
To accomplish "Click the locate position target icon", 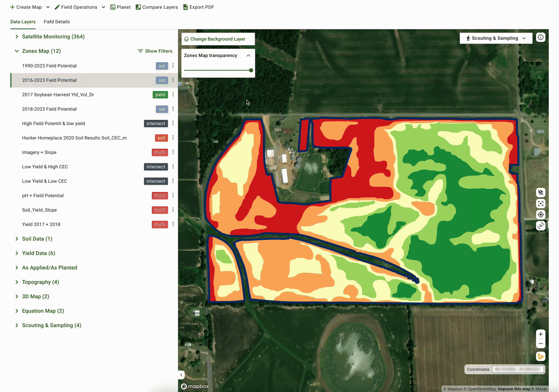I will coord(541,215).
